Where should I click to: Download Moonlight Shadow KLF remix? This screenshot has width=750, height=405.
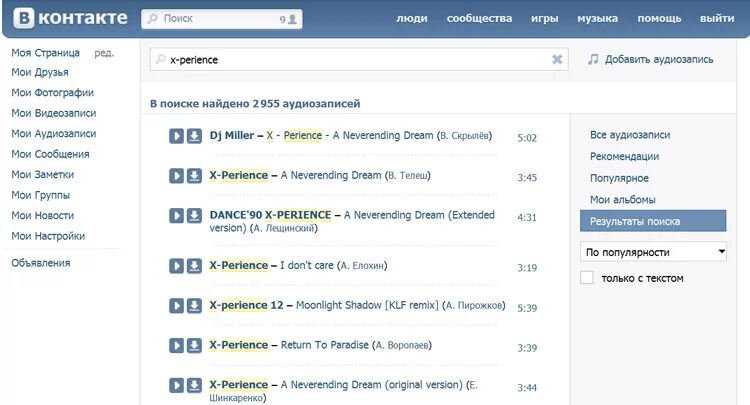(x=194, y=306)
